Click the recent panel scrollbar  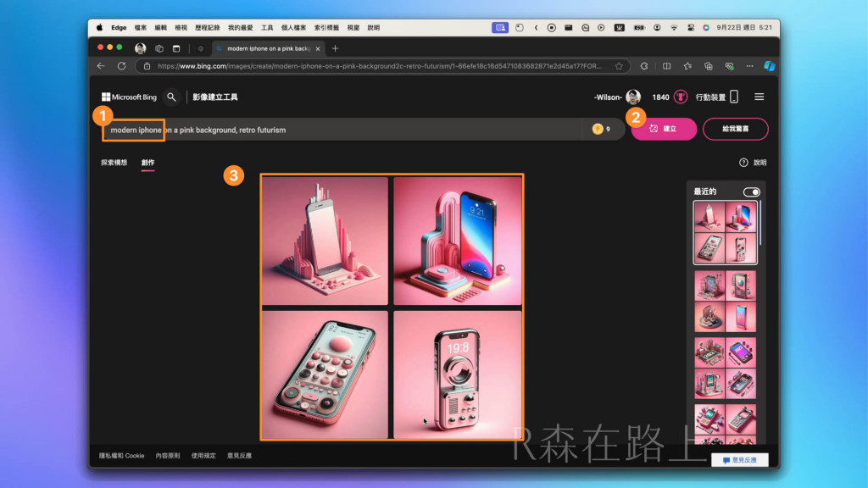coord(761,223)
